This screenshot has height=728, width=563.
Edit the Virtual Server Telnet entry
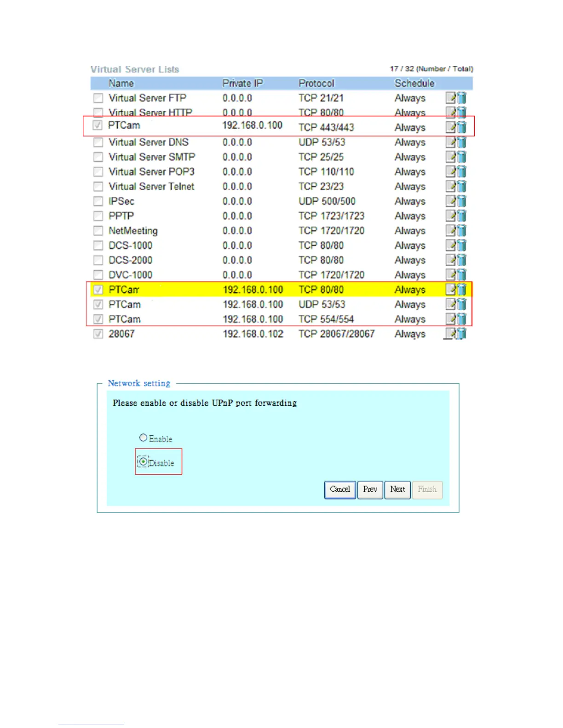coord(451,186)
